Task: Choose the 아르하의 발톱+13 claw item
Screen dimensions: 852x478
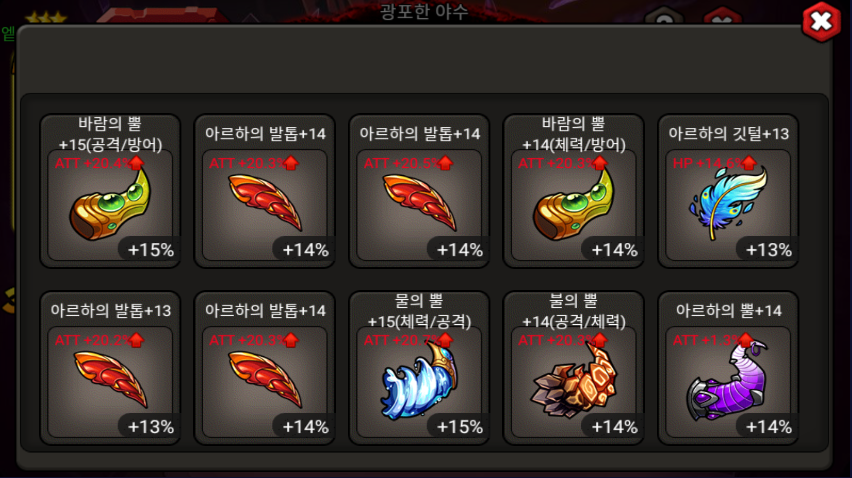Action: pyautogui.click(x=110, y=368)
